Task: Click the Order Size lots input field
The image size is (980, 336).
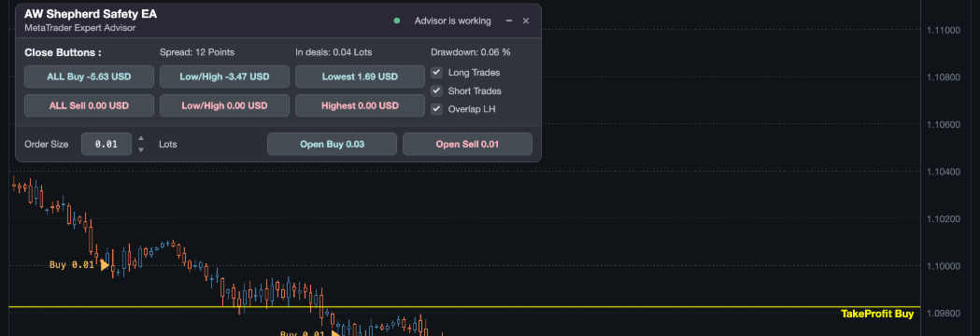Action: click(107, 145)
